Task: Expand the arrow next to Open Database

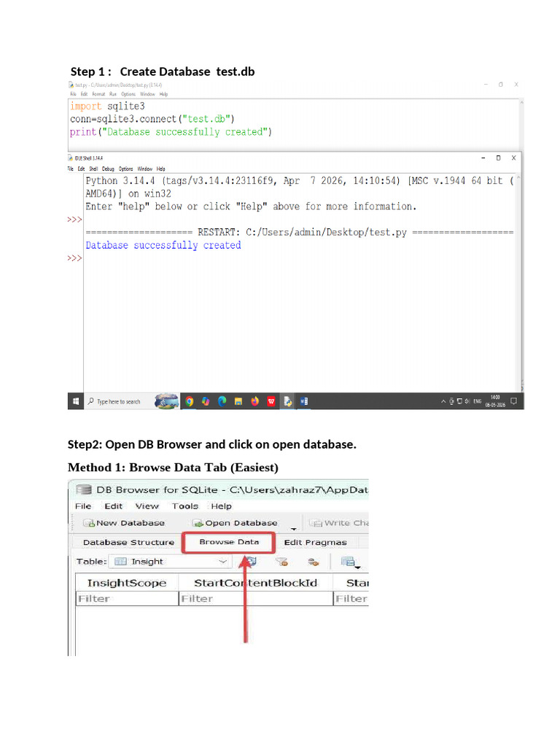Action: click(293, 528)
